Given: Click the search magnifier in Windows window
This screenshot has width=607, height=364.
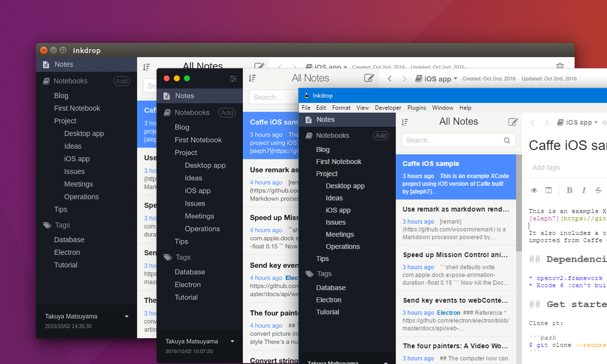Looking at the screenshot, I should click(x=507, y=141).
